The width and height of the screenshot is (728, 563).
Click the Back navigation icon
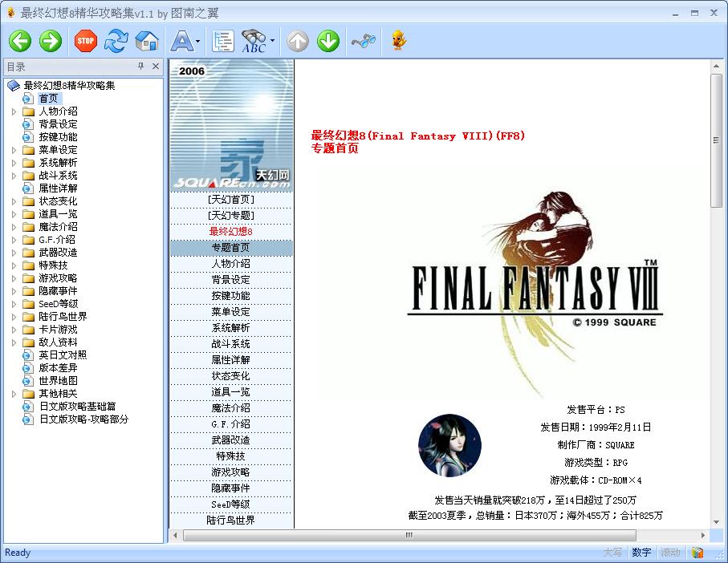point(19,41)
